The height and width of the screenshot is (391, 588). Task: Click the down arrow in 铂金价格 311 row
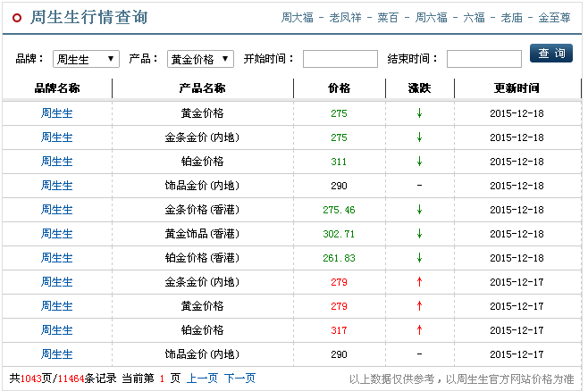(x=420, y=162)
